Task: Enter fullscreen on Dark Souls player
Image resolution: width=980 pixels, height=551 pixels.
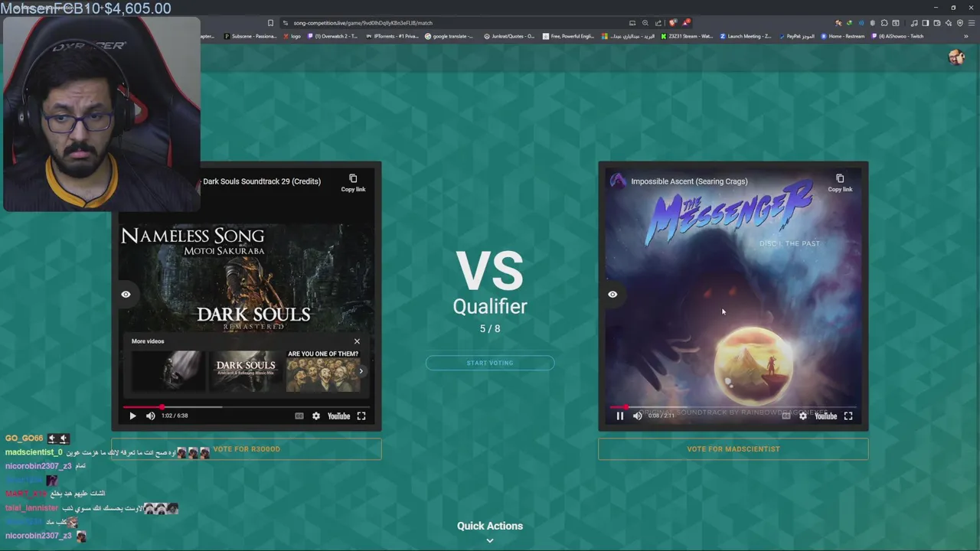Action: (361, 416)
